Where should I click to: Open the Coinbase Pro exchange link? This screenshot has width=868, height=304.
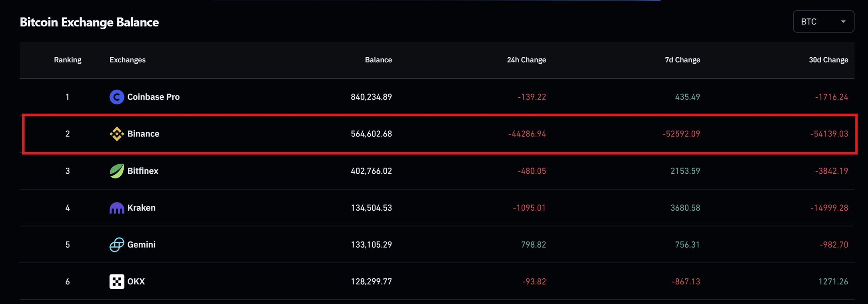(153, 97)
